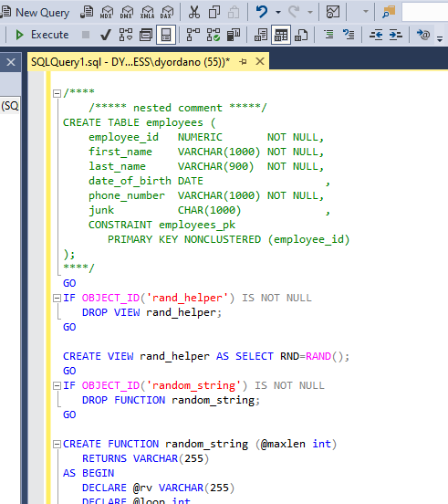Click the Parse checkmark icon
The image size is (448, 504).
[106, 35]
